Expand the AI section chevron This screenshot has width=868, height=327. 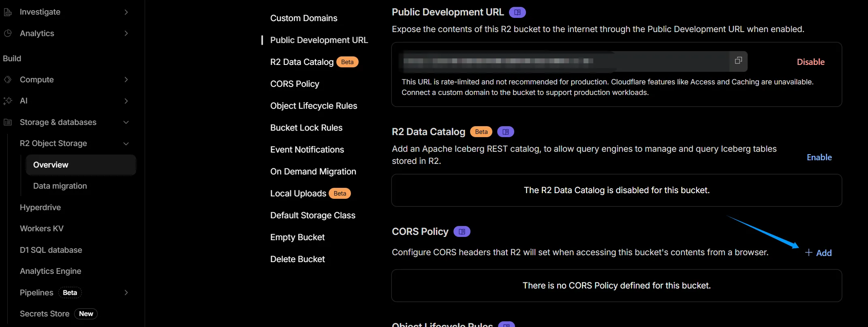coord(126,101)
